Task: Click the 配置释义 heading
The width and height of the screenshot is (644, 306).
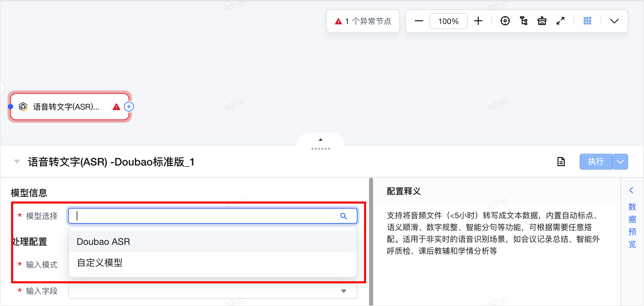Action: (x=404, y=191)
